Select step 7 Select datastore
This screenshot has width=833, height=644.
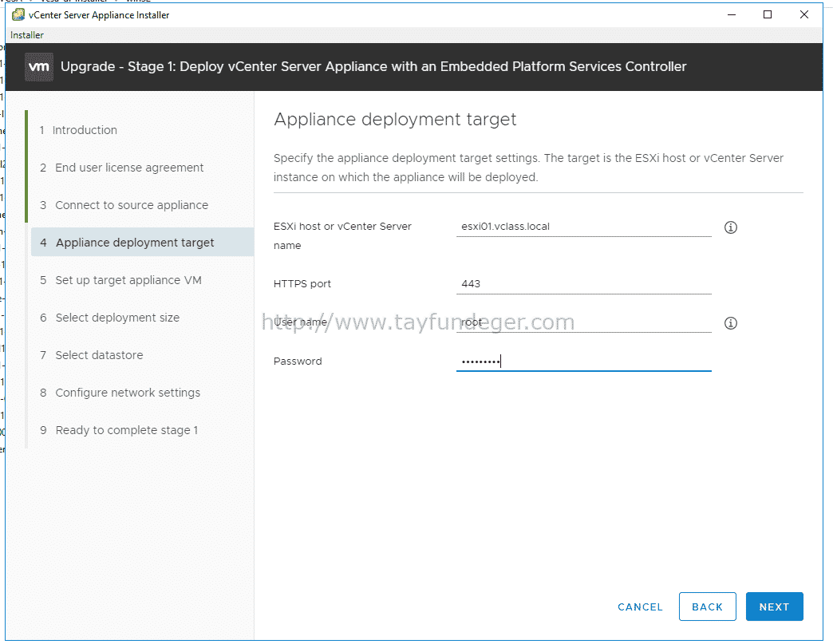pyautogui.click(x=92, y=355)
